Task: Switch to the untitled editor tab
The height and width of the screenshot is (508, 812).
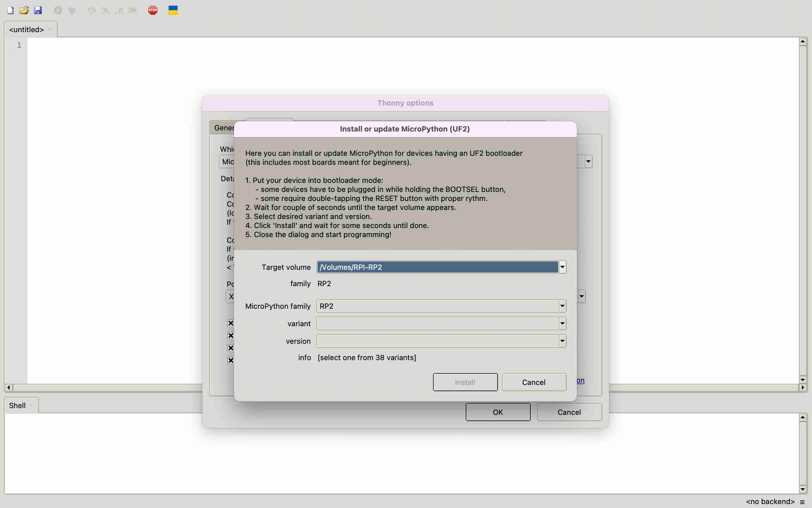Action: (x=27, y=30)
